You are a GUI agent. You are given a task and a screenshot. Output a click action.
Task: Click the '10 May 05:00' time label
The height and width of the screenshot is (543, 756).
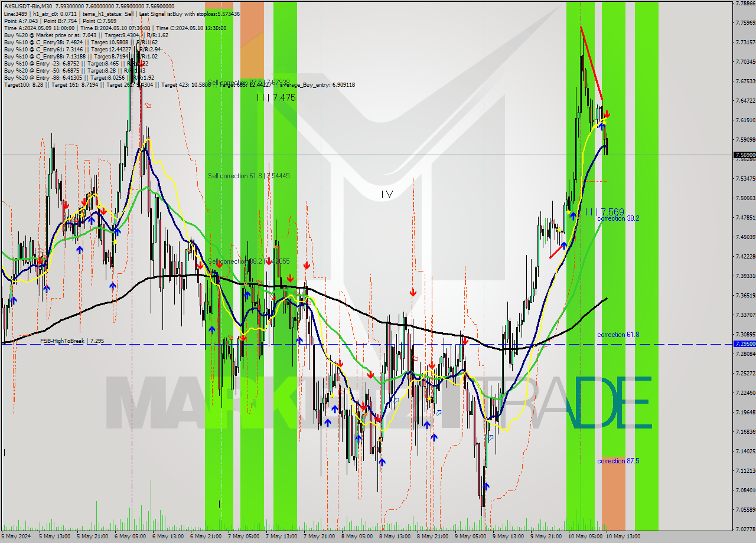tap(584, 537)
